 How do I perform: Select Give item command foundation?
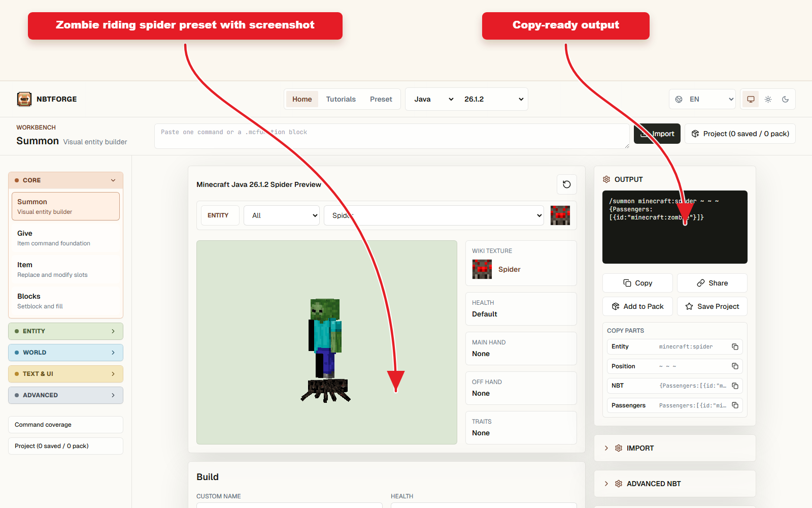65,238
